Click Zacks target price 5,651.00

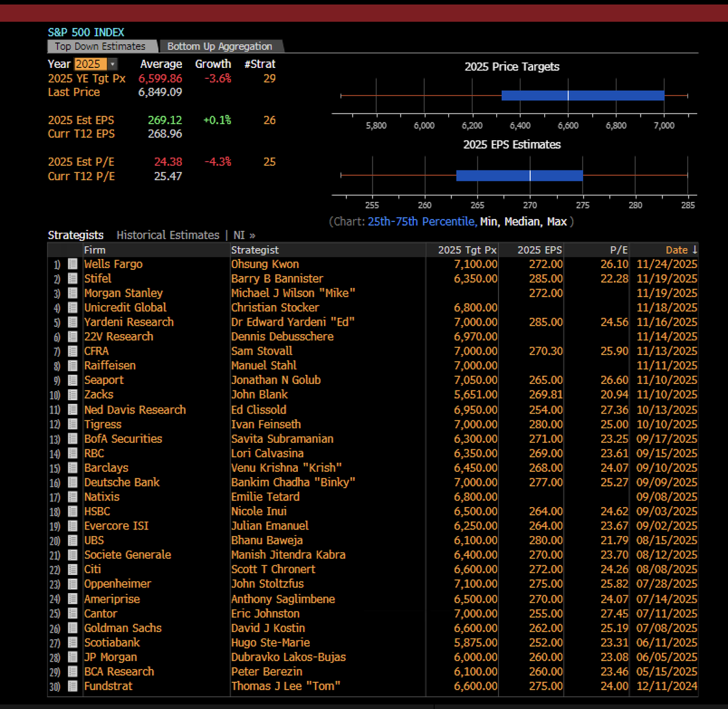click(476, 395)
